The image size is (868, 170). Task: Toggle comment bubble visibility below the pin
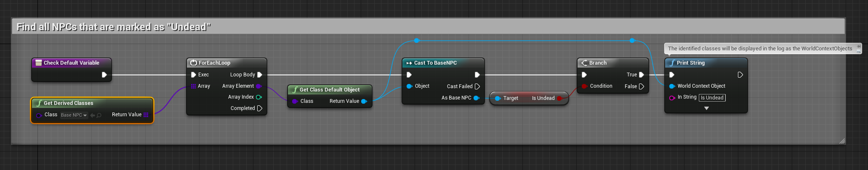point(859,52)
